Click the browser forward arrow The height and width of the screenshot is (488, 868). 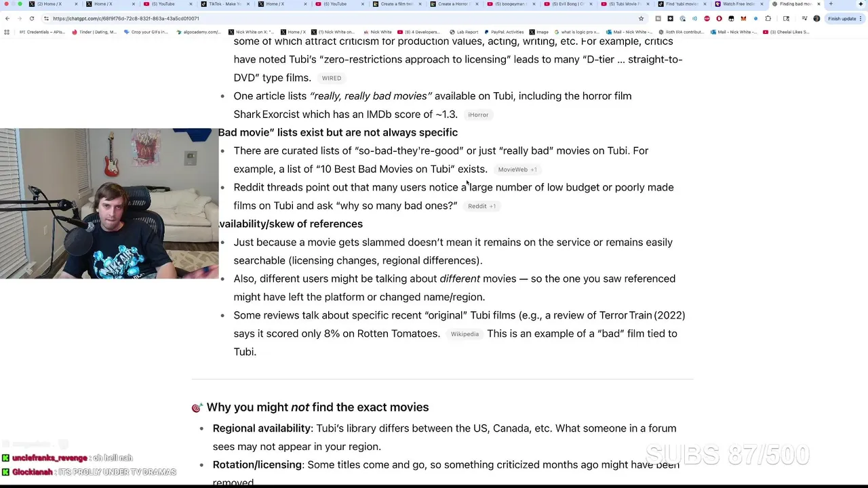(19, 18)
